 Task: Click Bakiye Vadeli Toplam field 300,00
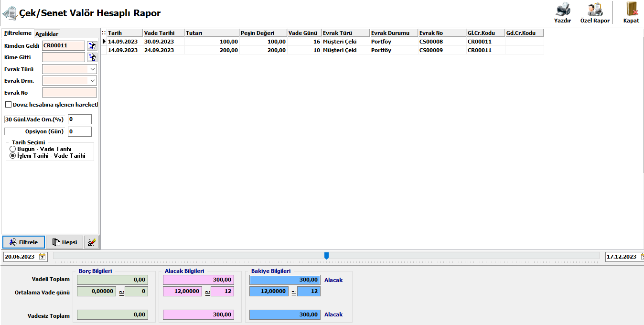[x=285, y=280]
